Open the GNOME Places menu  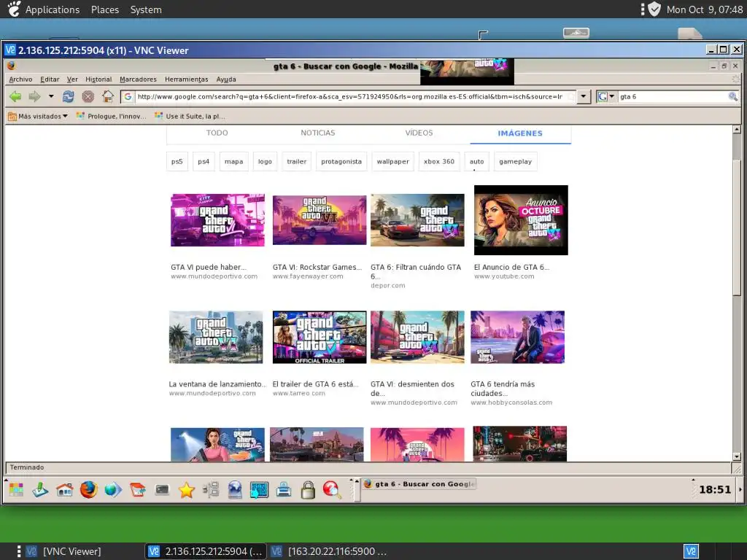tap(105, 9)
